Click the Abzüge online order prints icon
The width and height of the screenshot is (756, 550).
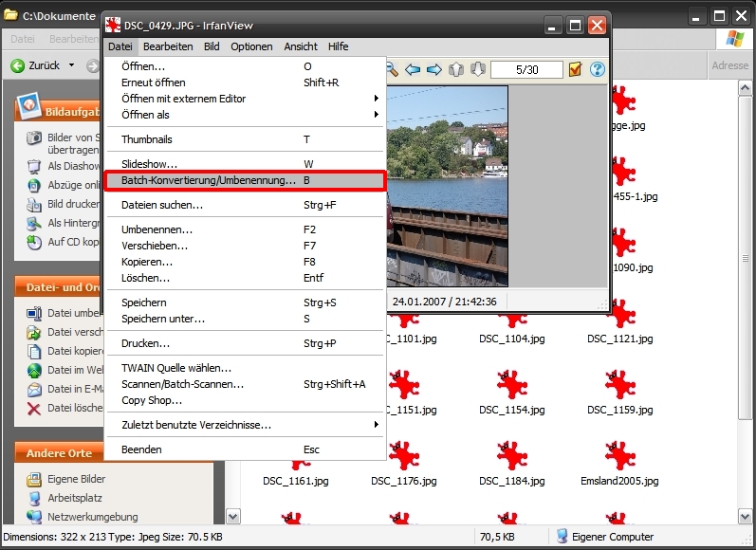click(34, 186)
